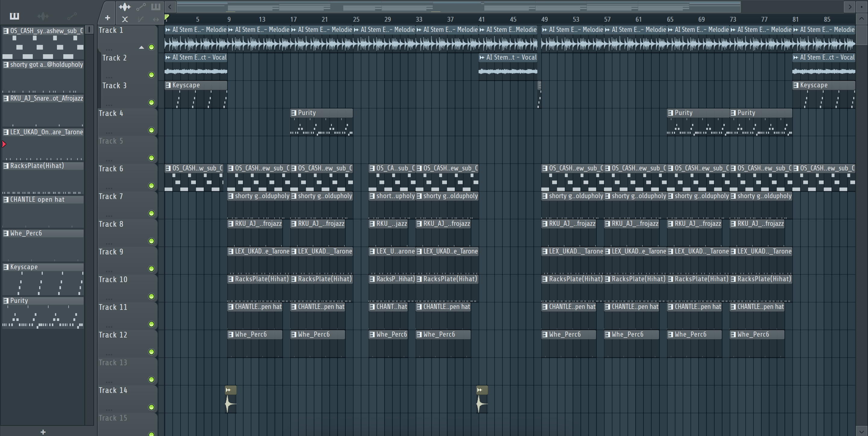Click the curve fade icon in the toolbar
The width and height of the screenshot is (868, 436).
141,19
